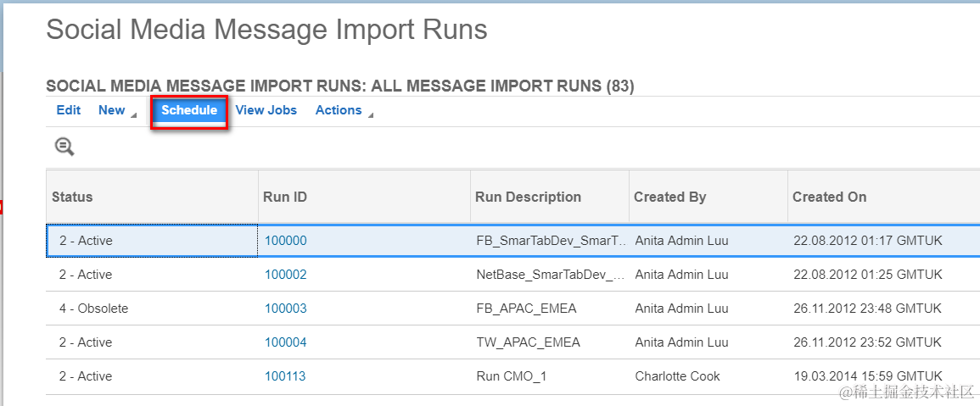Click the zoom-out magnifier icon
Screen dimensions: 980x406
[x=64, y=147]
